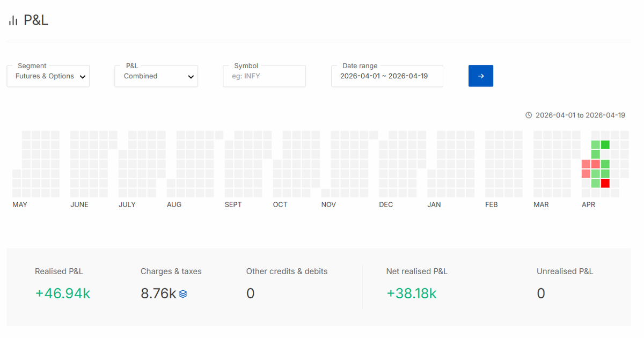
Task: Click the chevron on the P&L selector
Action: pos(191,77)
